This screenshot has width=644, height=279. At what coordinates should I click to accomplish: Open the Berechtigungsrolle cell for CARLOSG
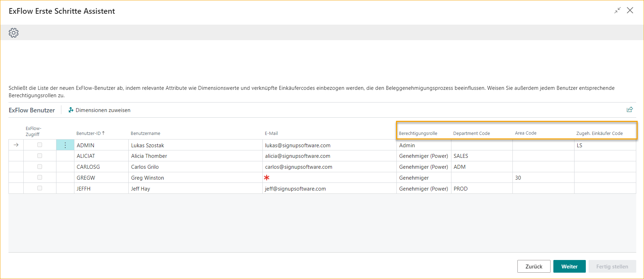424,167
